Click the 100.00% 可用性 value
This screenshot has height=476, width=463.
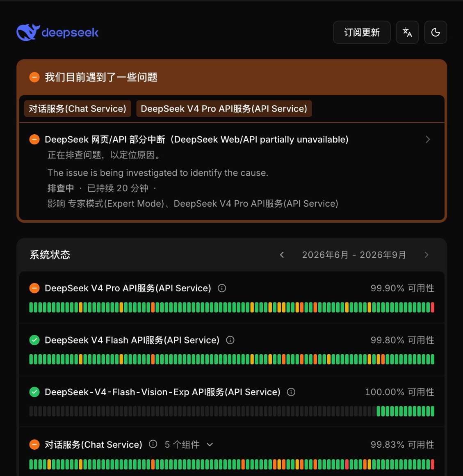click(x=399, y=392)
